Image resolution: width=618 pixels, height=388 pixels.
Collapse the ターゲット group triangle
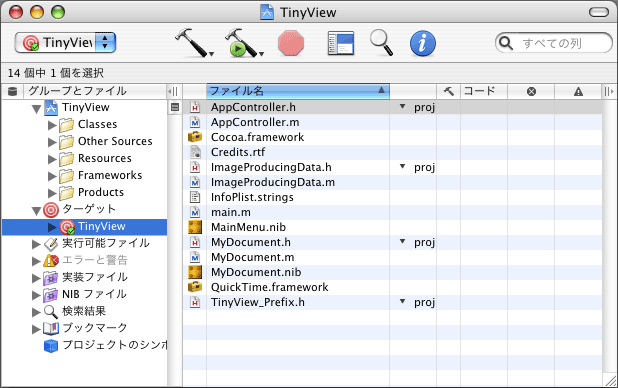click(37, 211)
